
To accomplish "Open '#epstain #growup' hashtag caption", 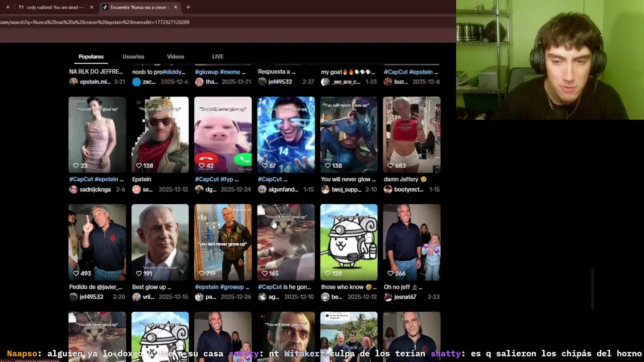I will click(222, 287).
